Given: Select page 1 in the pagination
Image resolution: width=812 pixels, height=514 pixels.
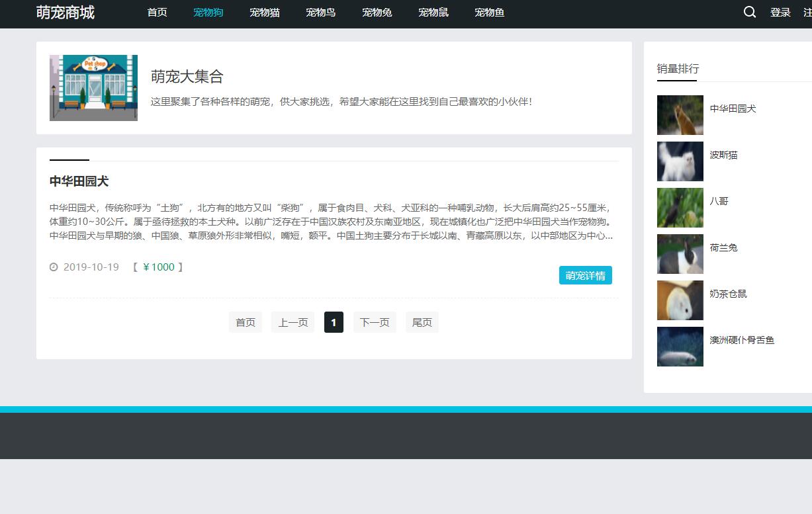Looking at the screenshot, I should 334,322.
